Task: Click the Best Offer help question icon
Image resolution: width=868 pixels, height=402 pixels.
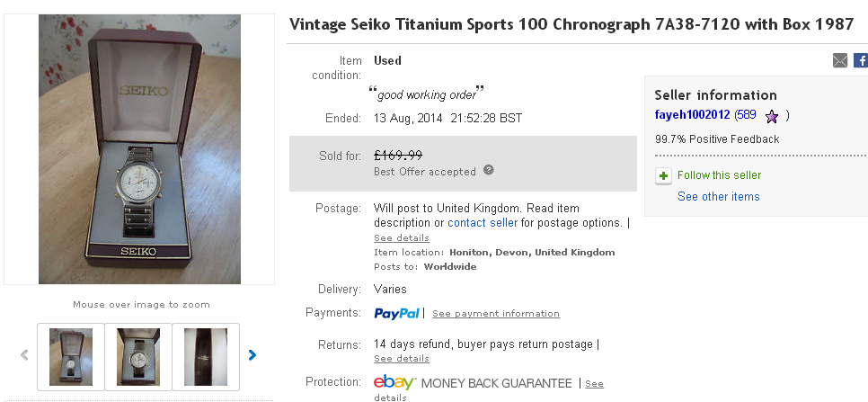Action: click(489, 170)
